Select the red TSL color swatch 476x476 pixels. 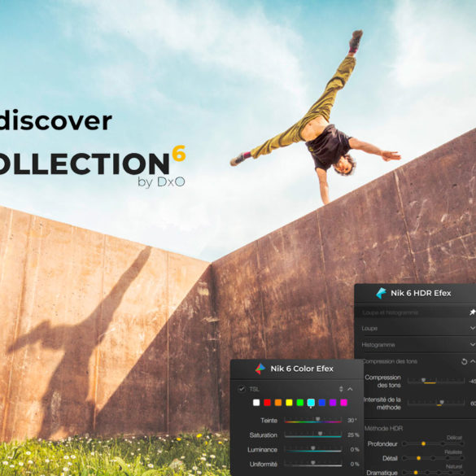click(x=267, y=403)
